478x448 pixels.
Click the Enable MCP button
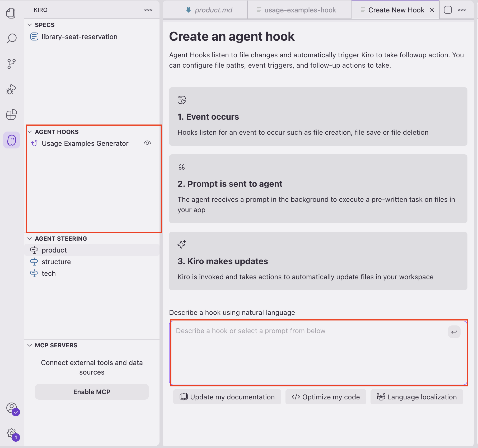92,392
